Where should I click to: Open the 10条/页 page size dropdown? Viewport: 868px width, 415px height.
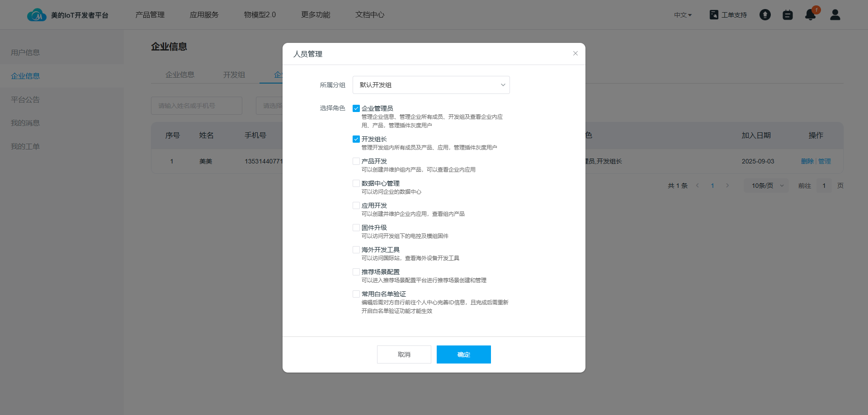(767, 186)
